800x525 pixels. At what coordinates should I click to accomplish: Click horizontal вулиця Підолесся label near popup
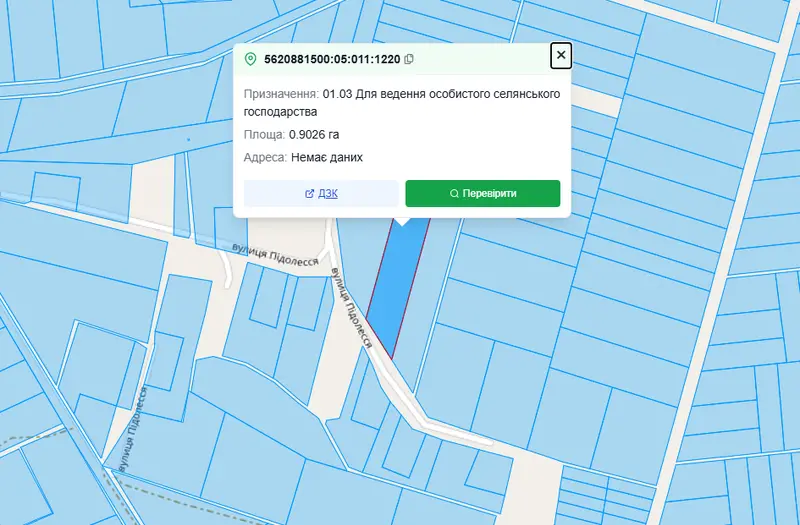(x=275, y=254)
